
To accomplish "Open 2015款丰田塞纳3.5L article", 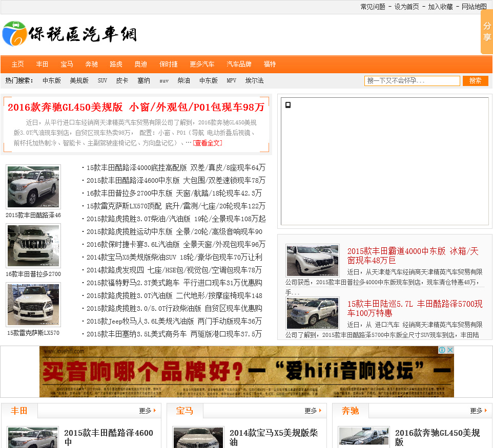I will tap(174, 334).
